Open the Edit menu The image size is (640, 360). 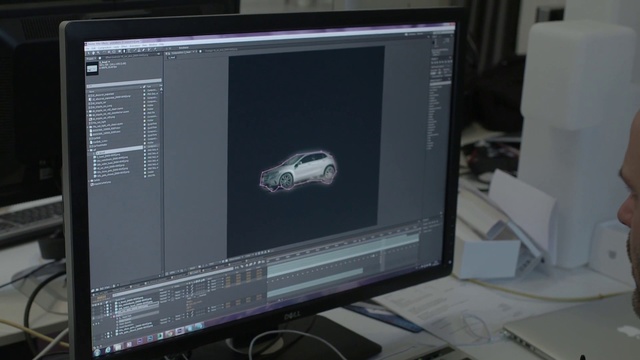pyautogui.click(x=93, y=48)
